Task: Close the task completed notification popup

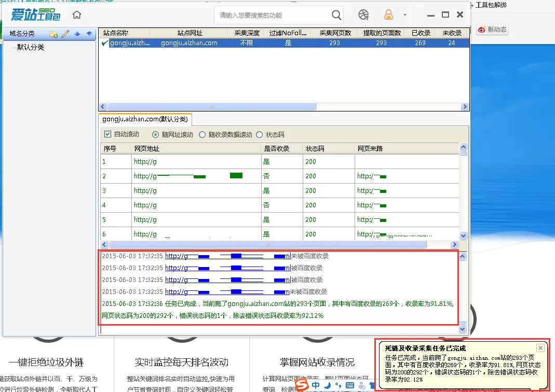Action: [x=540, y=348]
